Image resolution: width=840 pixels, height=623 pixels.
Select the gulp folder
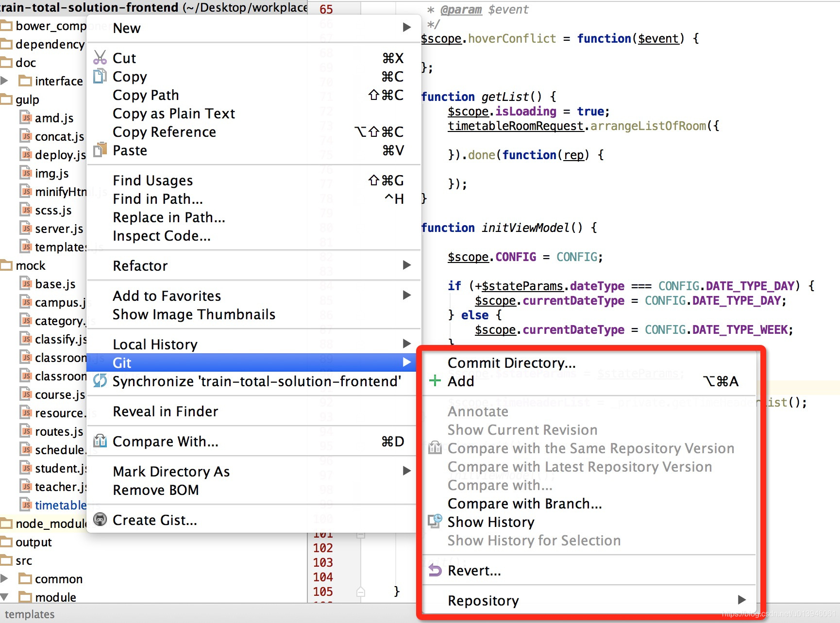click(27, 99)
